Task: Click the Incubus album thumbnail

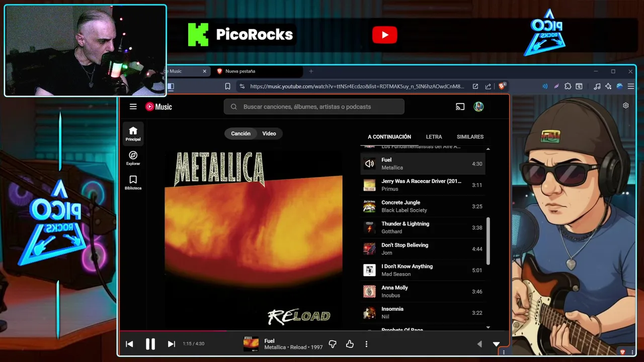Action: (x=369, y=292)
